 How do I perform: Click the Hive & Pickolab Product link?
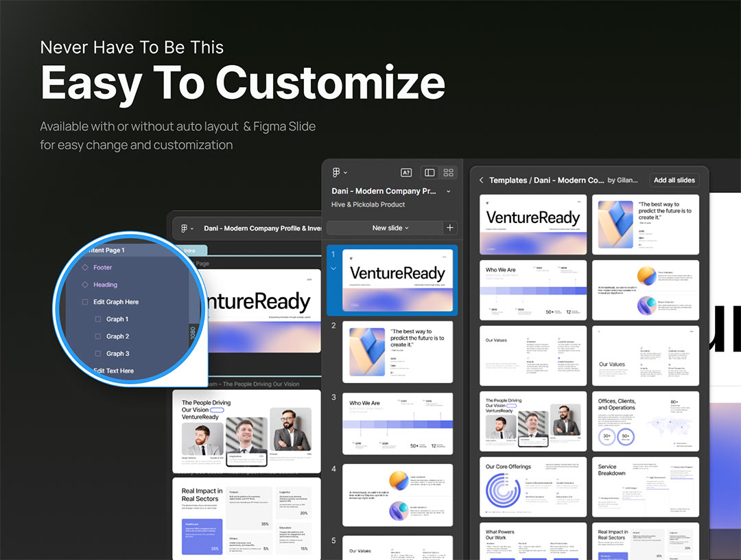pos(368,205)
